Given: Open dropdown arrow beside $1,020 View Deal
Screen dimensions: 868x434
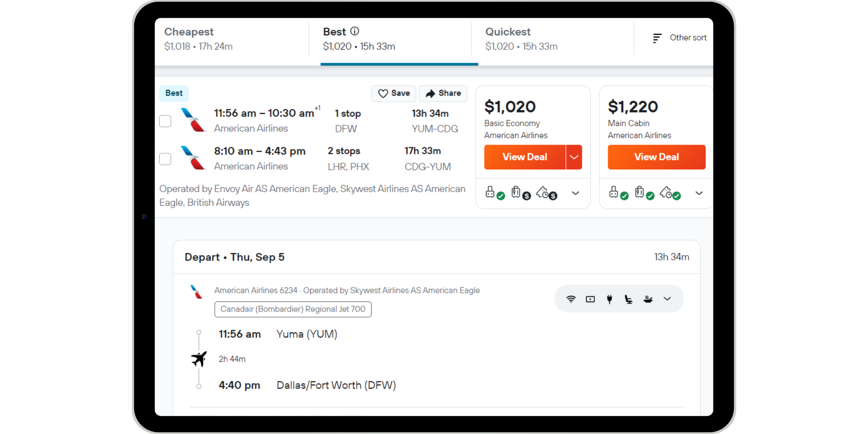Looking at the screenshot, I should tap(574, 157).
